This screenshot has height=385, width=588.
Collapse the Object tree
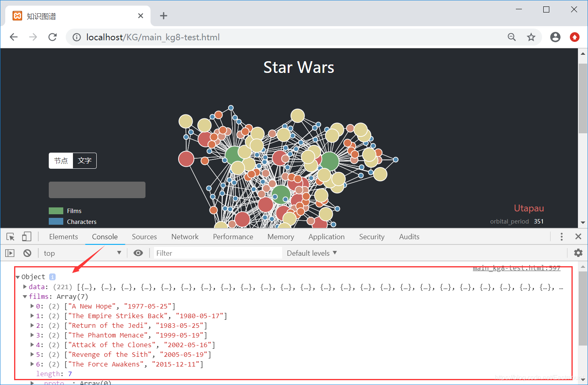click(x=18, y=277)
